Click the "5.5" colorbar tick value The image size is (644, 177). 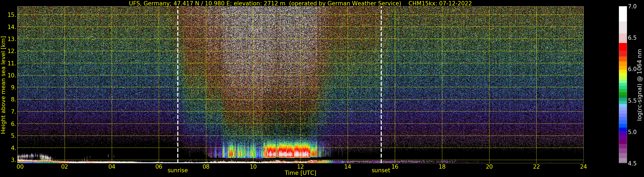pyautogui.click(x=632, y=101)
